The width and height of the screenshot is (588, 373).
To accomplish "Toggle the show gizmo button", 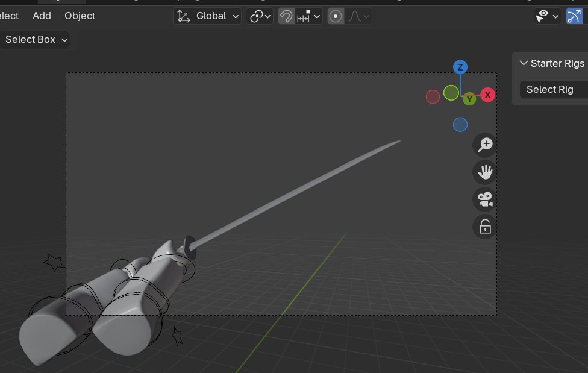I will 574,16.
